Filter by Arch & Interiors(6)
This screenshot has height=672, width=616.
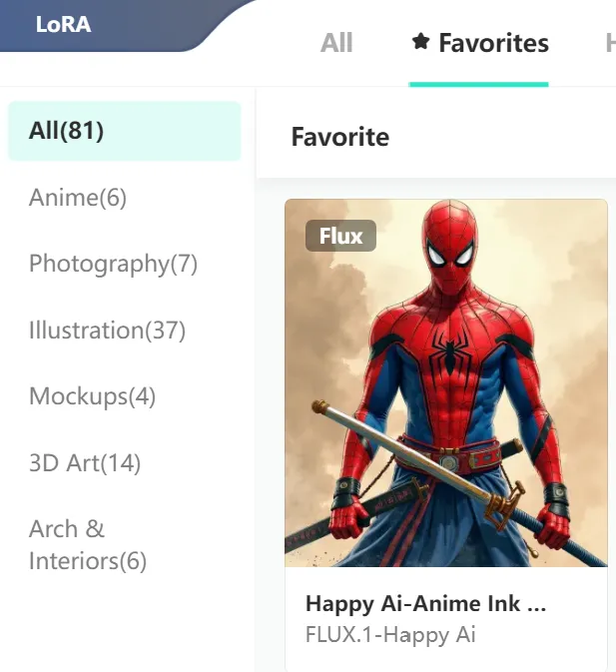pos(88,545)
